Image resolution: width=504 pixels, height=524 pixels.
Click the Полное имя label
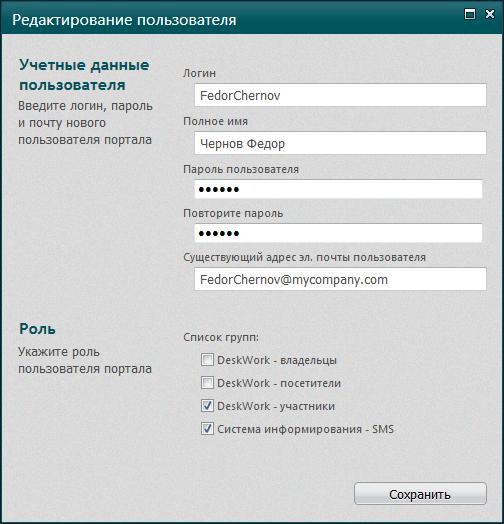(x=216, y=121)
